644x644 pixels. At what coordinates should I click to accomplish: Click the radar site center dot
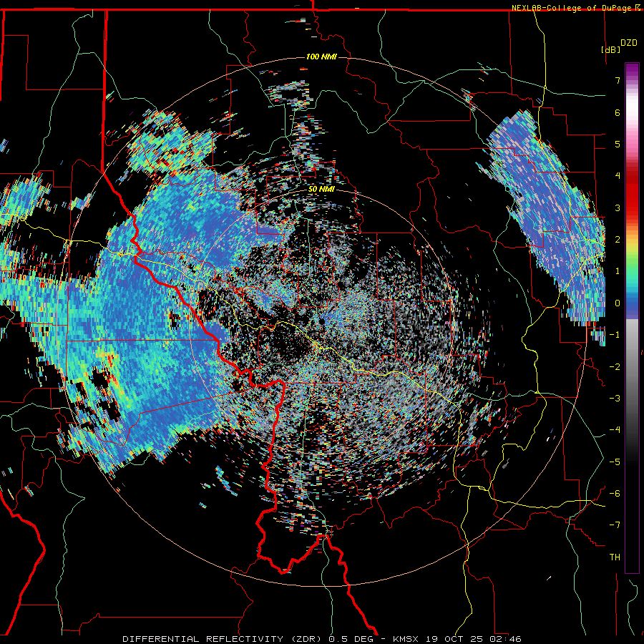(x=321, y=321)
